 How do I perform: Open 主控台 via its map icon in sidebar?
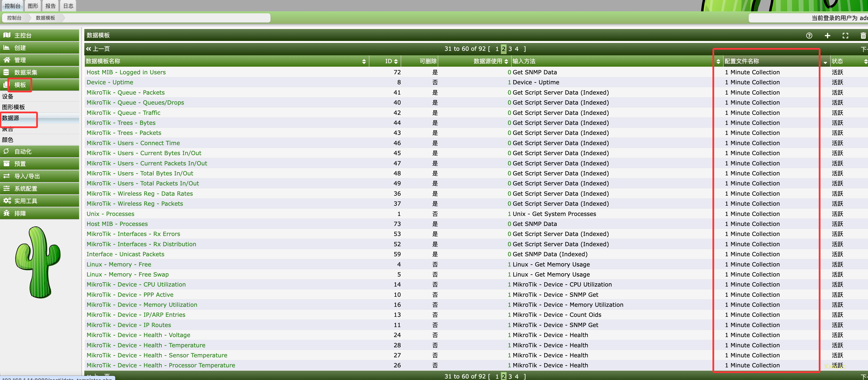[x=7, y=35]
